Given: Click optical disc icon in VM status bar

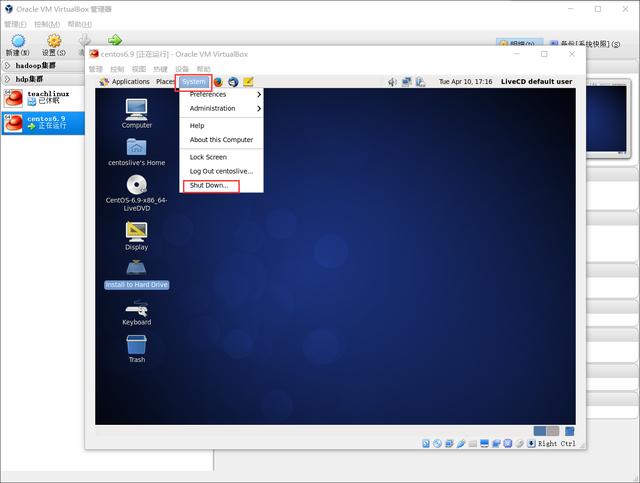Looking at the screenshot, I should [x=437, y=443].
